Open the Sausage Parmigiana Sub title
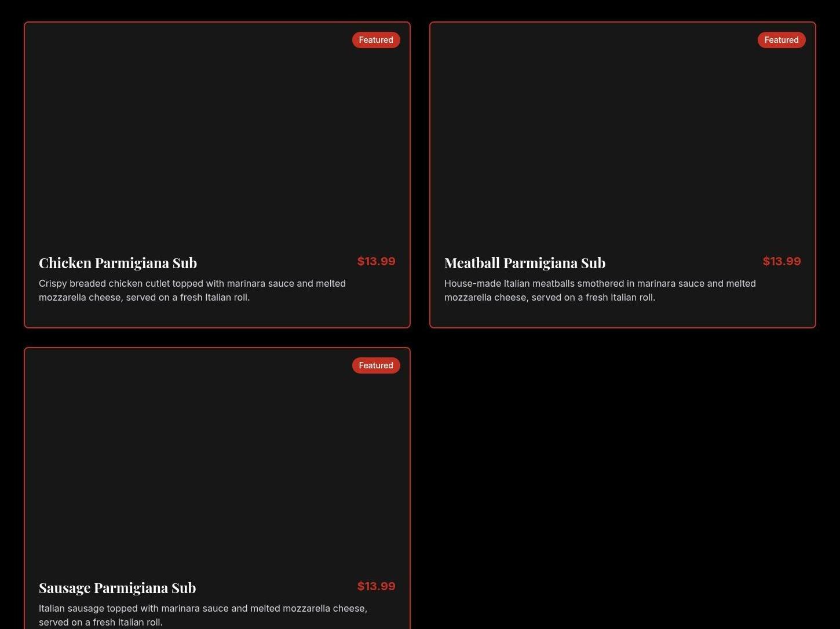The height and width of the screenshot is (629, 840). [x=118, y=588]
